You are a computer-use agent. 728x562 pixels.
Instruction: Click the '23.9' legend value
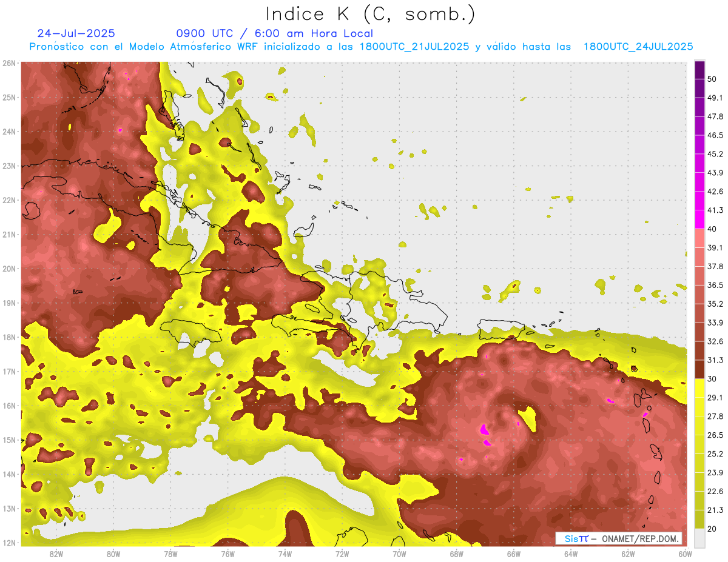click(x=715, y=472)
